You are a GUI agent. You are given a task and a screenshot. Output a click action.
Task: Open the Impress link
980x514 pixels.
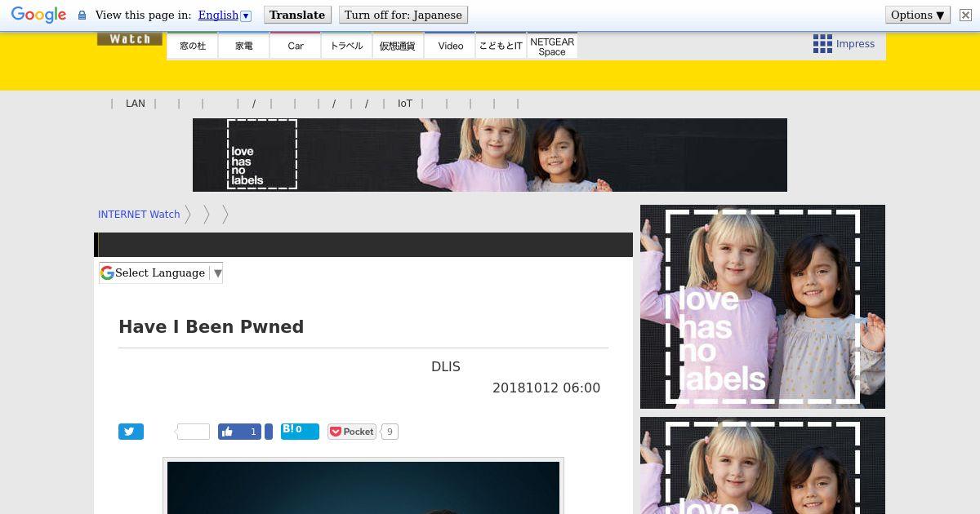[x=855, y=44]
